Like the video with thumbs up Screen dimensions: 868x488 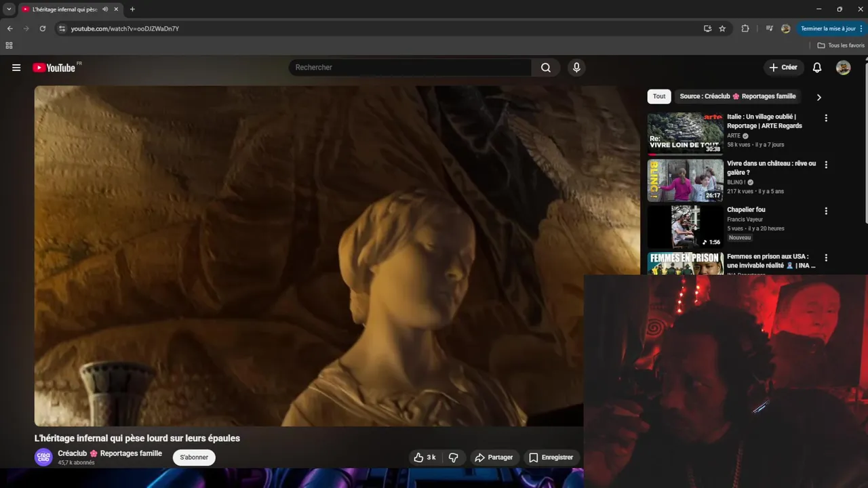[x=425, y=457]
